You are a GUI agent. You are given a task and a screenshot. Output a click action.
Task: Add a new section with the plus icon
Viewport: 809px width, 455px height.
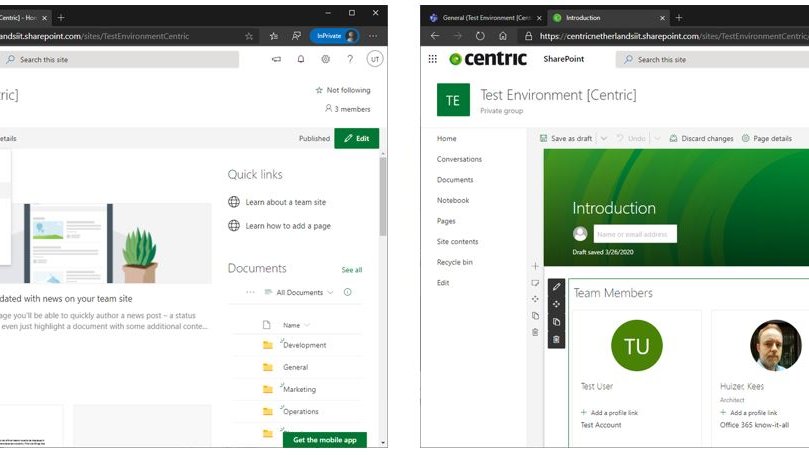[535, 266]
